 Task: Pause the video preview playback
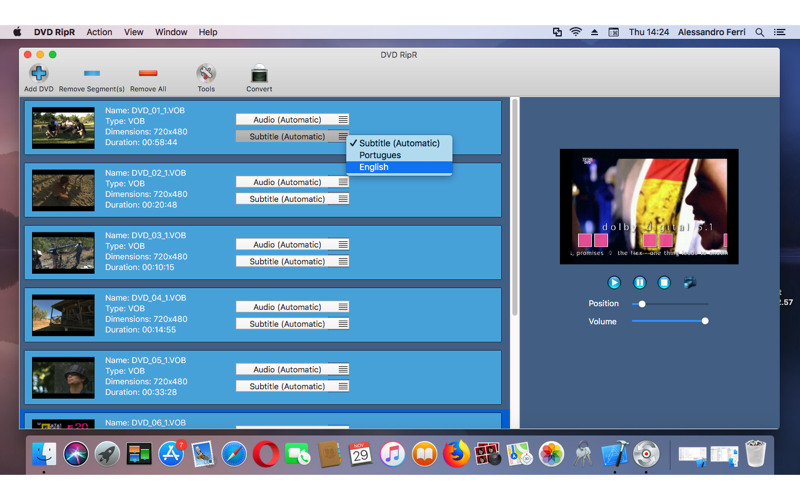[x=640, y=283]
